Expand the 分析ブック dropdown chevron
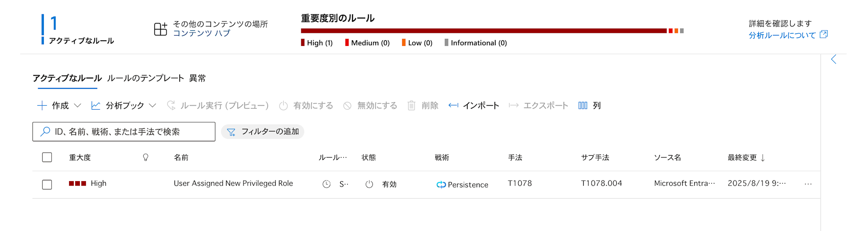Viewport: 868px width, 231px height. (152, 105)
